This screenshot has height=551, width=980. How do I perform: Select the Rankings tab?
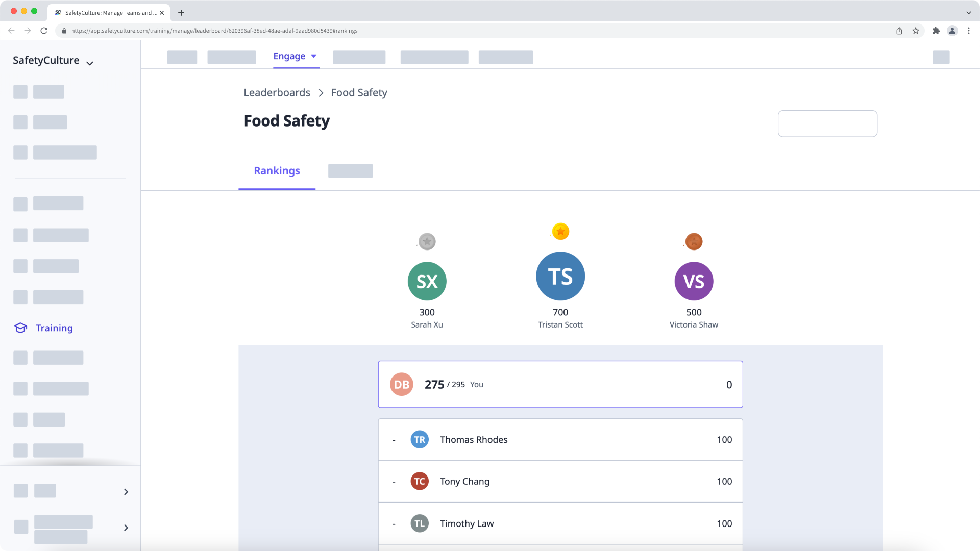coord(277,170)
